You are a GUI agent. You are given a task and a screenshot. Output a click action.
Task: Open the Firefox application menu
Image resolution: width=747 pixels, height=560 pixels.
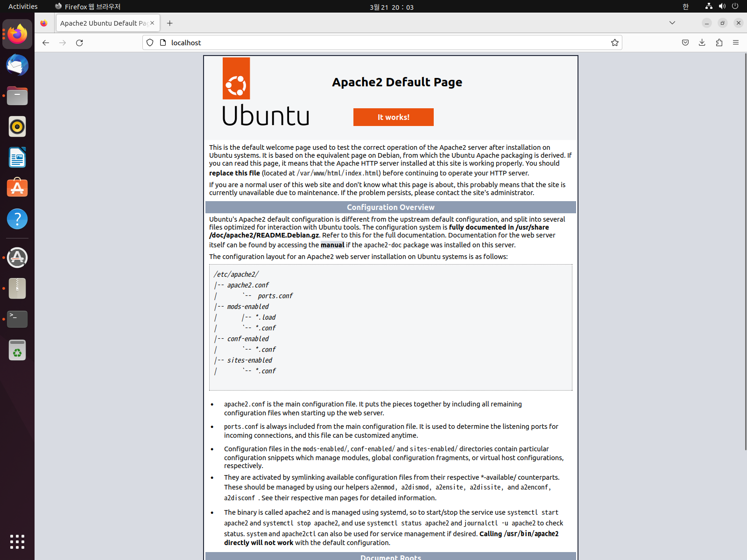[736, 42]
